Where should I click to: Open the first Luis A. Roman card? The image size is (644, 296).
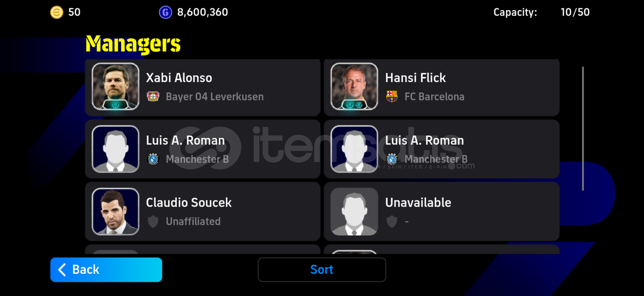203,149
